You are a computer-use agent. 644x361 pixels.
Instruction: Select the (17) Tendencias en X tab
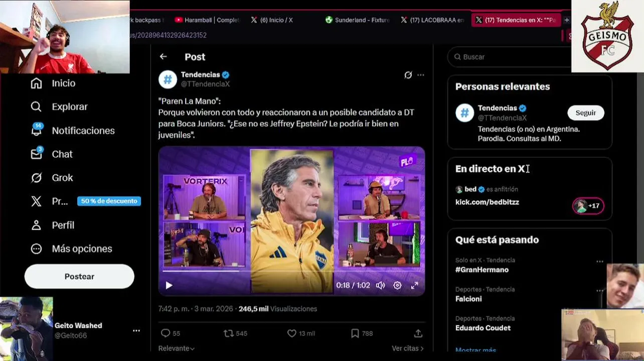pos(516,20)
